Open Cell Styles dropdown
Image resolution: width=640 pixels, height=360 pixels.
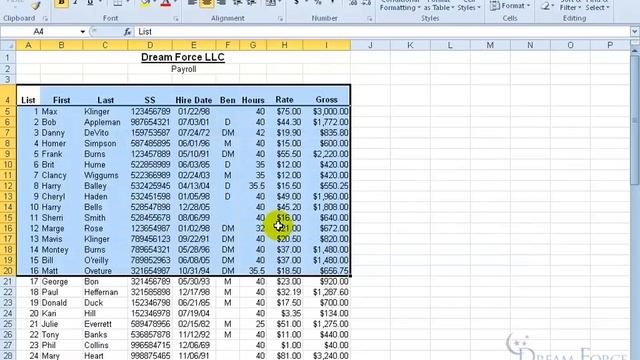pos(469,6)
